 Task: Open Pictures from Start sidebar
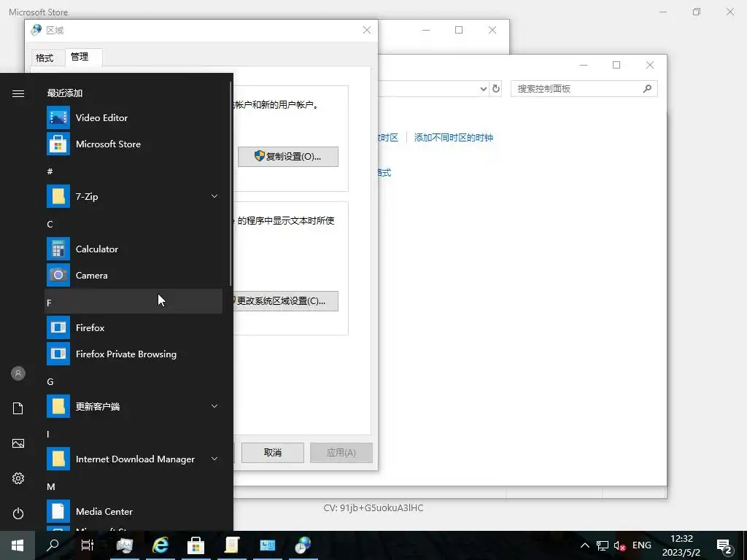pos(18,443)
